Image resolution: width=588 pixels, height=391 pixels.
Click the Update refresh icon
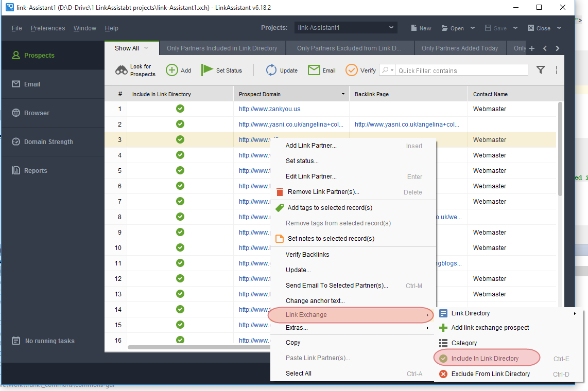(x=271, y=70)
